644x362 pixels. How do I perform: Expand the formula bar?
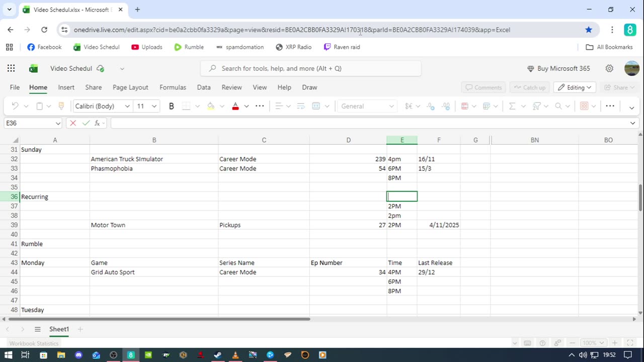pyautogui.click(x=633, y=123)
